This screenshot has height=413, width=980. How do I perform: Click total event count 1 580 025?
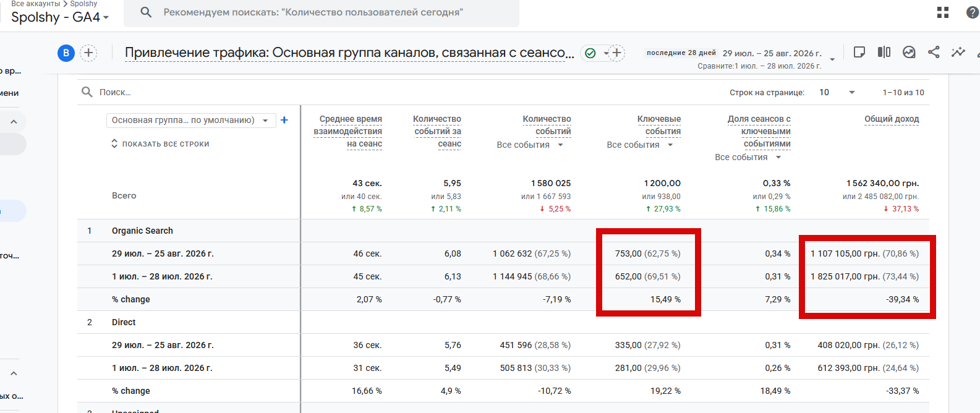551,183
